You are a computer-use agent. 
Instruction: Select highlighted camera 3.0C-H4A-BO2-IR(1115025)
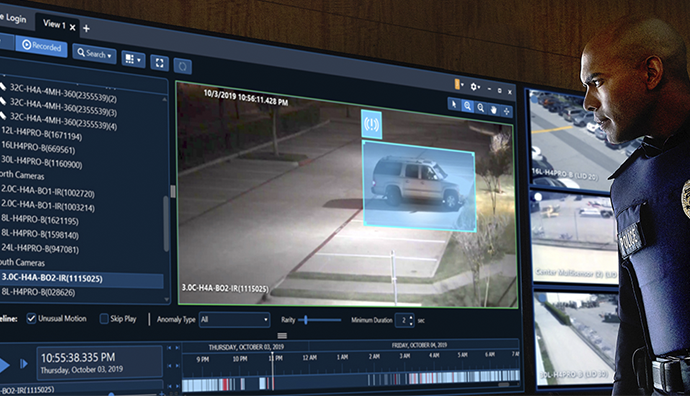[81, 279]
